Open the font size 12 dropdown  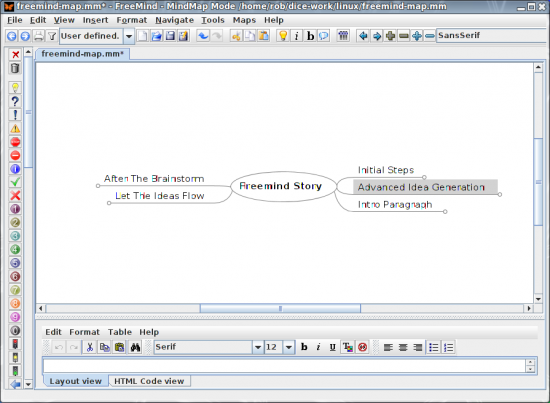click(289, 347)
